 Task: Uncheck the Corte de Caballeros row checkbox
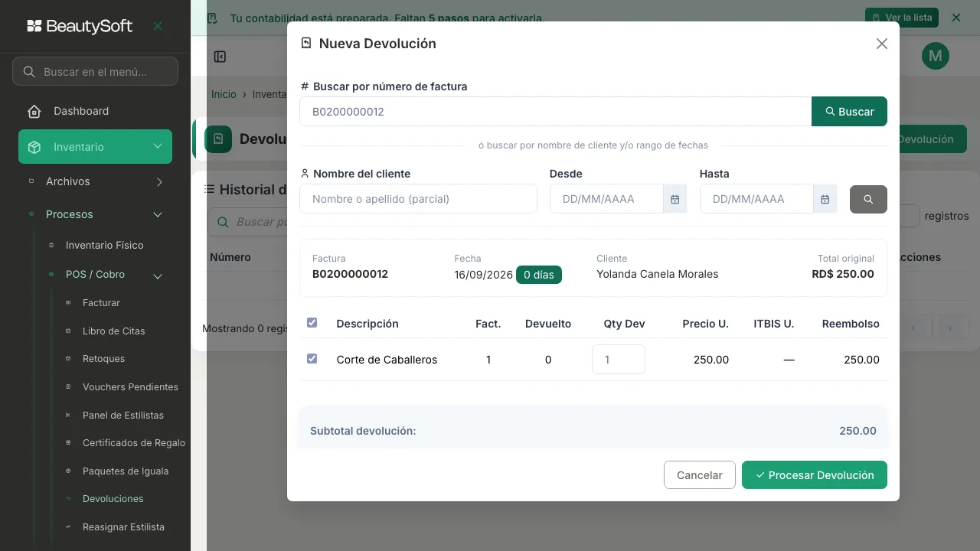(x=312, y=358)
